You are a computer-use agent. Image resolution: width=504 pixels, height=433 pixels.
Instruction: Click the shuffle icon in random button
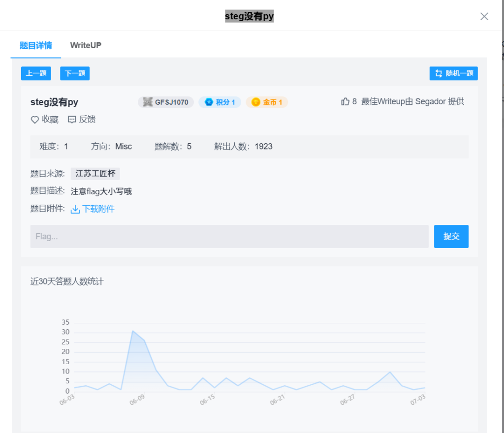[439, 74]
